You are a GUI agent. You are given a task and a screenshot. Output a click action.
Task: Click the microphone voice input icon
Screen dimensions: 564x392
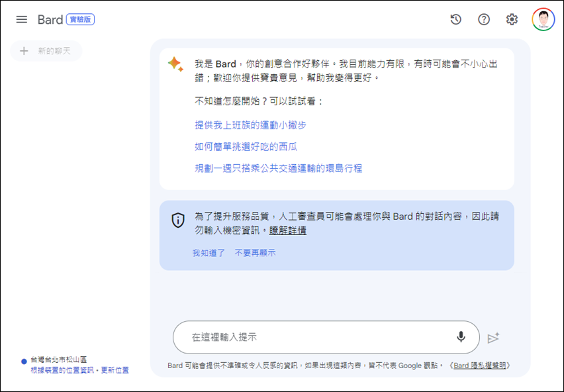point(461,337)
